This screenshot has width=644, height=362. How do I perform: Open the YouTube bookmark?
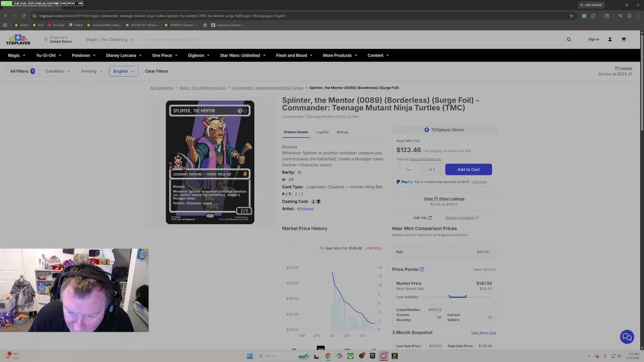pyautogui.click(x=56, y=25)
